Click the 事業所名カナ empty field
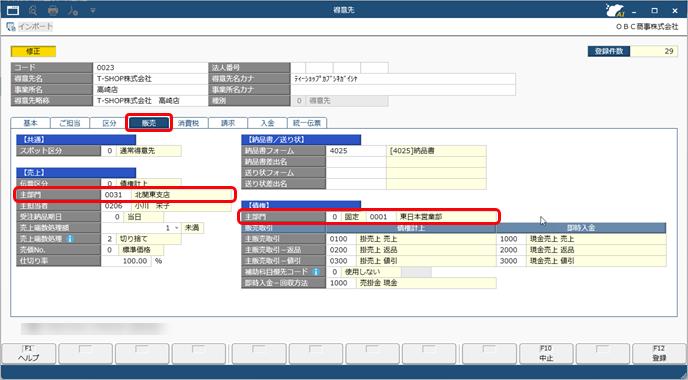The height and width of the screenshot is (380, 688). pos(403,90)
